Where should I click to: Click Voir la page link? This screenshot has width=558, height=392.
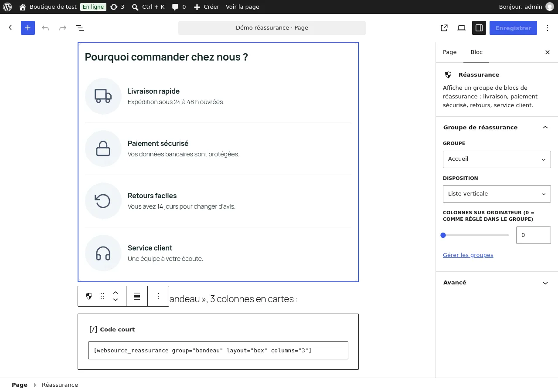(242, 7)
